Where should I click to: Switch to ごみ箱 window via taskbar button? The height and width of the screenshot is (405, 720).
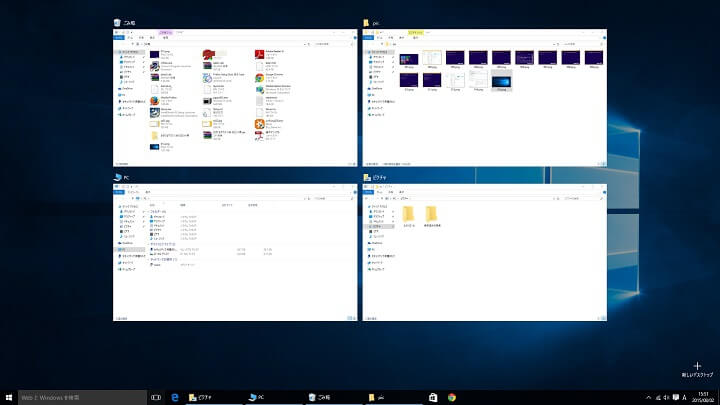pos(334,397)
